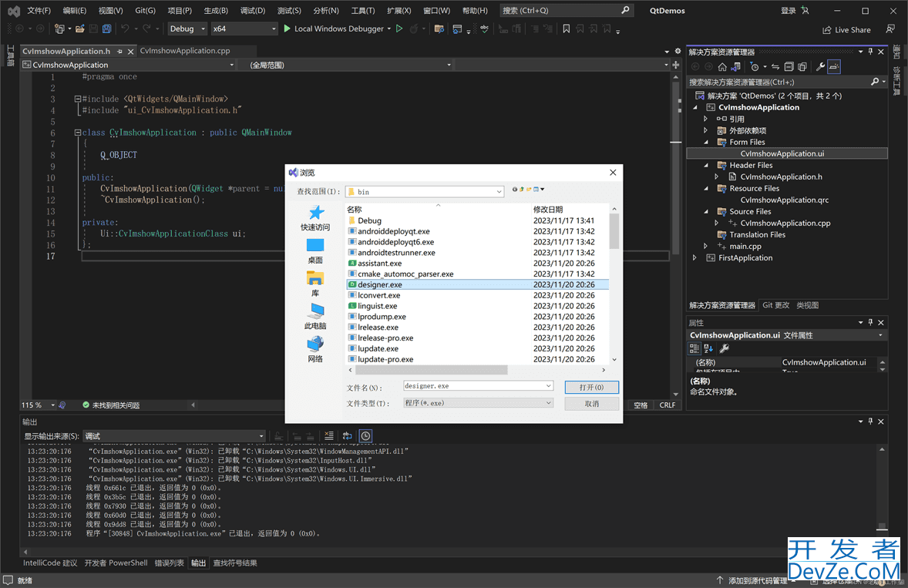Click categorized view icon in Properties panel
908x588 pixels.
(x=694, y=348)
